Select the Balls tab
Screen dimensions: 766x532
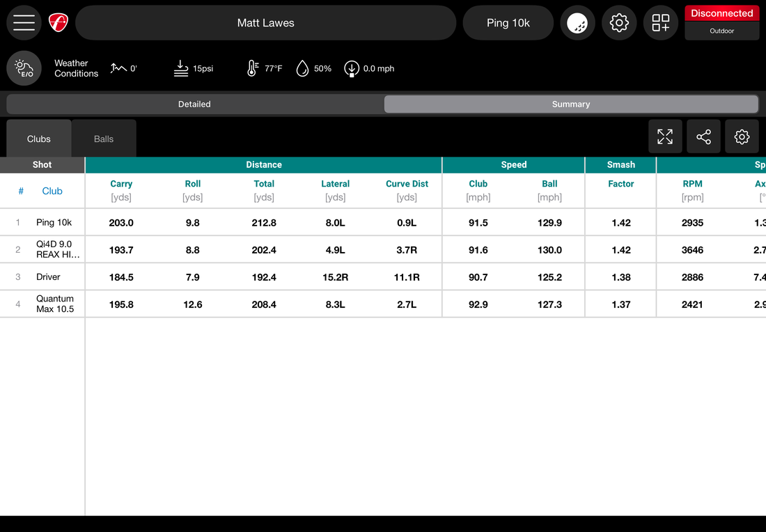[x=104, y=139]
